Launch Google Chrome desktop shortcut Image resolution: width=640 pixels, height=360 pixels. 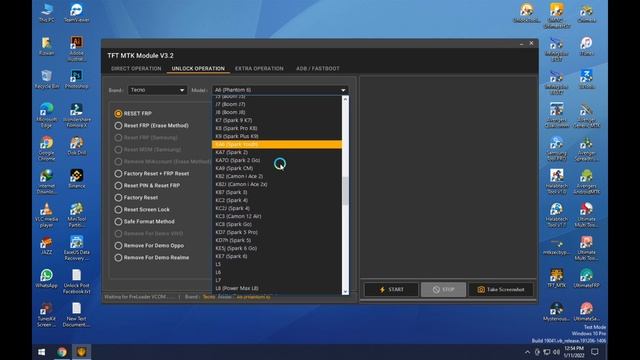(47, 148)
